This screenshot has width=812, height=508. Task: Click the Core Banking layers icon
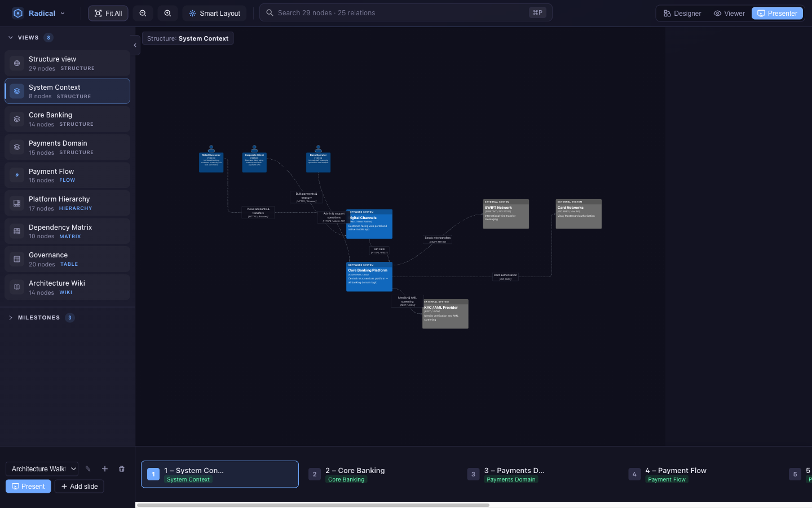pyautogui.click(x=17, y=119)
